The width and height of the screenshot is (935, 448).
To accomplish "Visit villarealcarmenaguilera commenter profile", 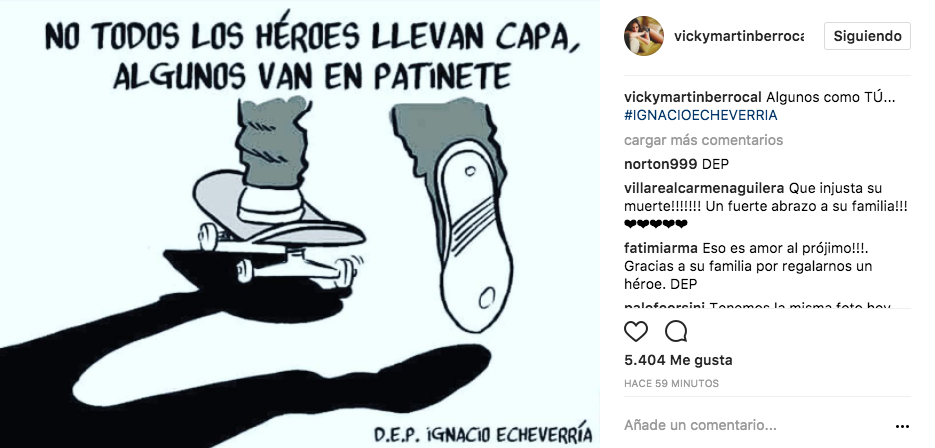I will pos(704,189).
